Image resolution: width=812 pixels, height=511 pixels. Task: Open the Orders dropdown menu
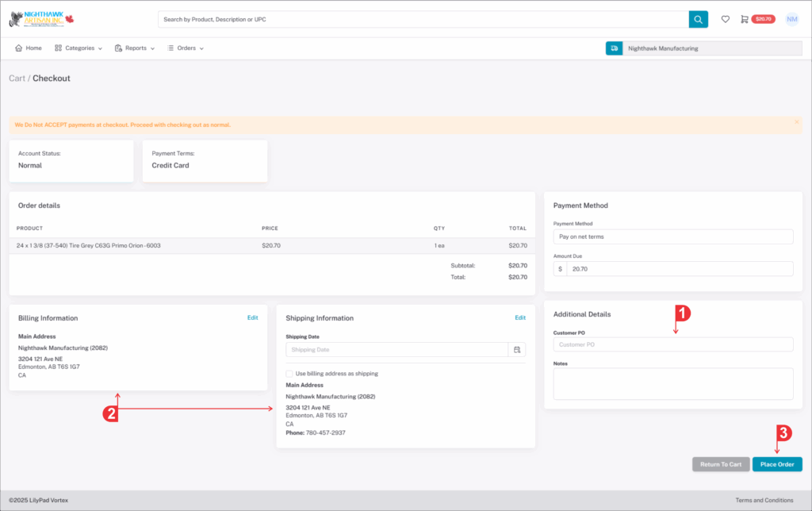click(x=186, y=48)
